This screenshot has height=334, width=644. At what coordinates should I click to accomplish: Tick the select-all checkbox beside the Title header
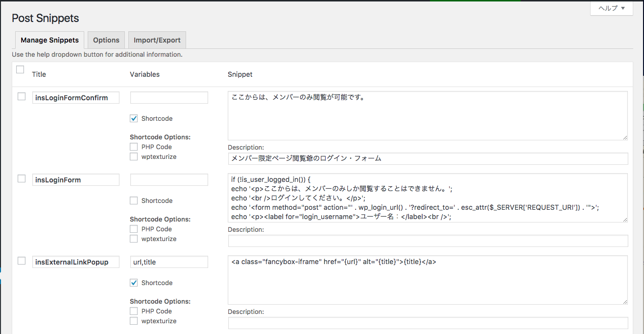[20, 69]
